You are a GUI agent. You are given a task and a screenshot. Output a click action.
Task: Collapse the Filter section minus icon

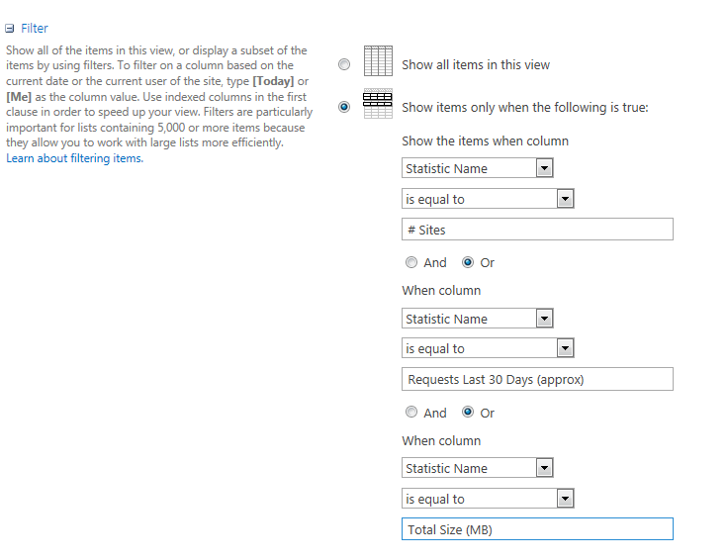point(10,29)
